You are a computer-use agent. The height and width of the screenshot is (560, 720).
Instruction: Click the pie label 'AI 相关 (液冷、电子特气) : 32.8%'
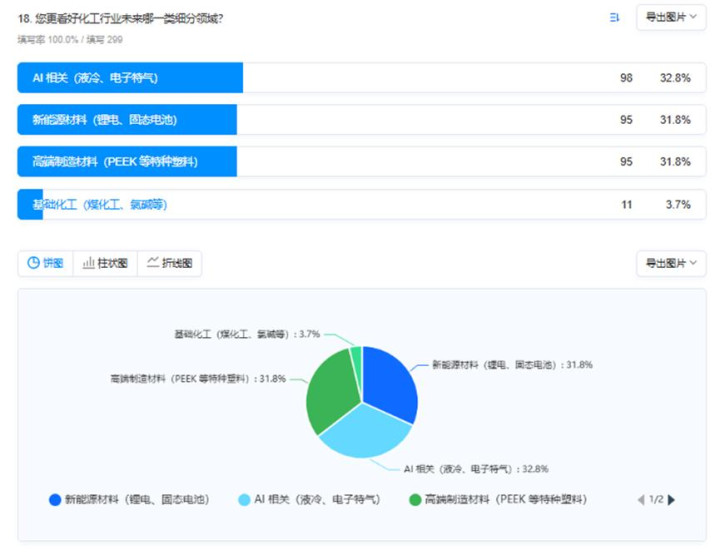pyautogui.click(x=476, y=469)
